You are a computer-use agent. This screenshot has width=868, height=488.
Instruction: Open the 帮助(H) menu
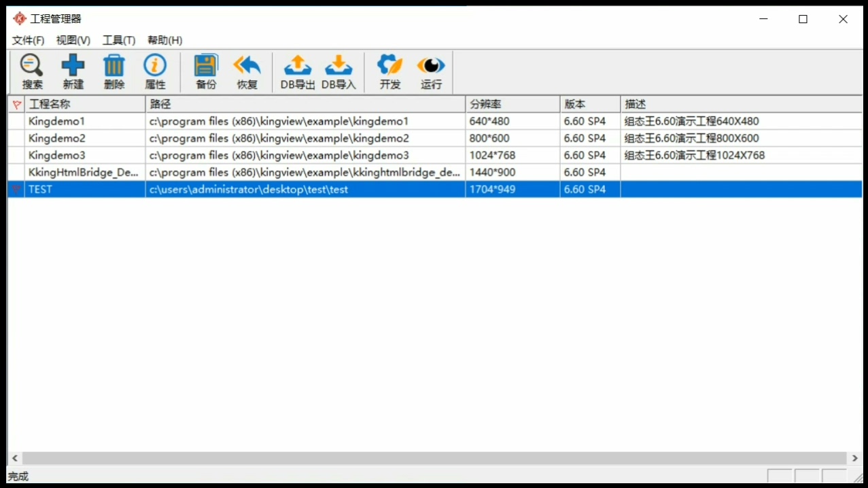coord(164,41)
